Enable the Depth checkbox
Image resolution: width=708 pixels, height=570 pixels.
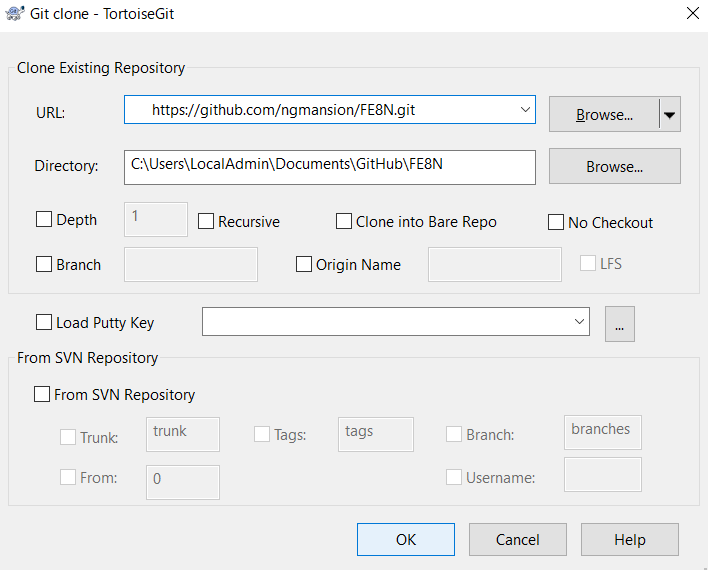[x=44, y=220]
